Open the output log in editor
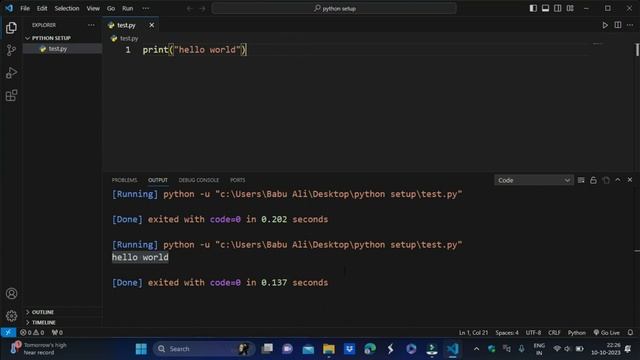 pyautogui.click(x=606, y=180)
